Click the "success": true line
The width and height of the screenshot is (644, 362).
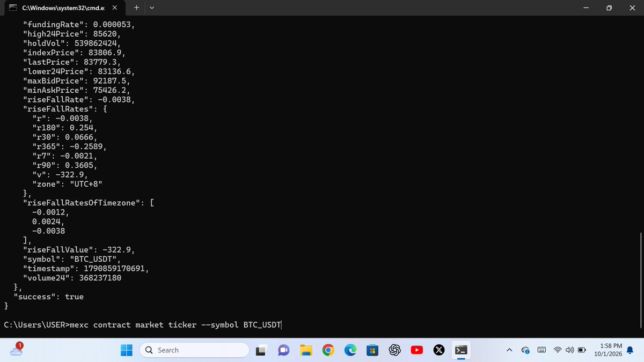[48, 297]
